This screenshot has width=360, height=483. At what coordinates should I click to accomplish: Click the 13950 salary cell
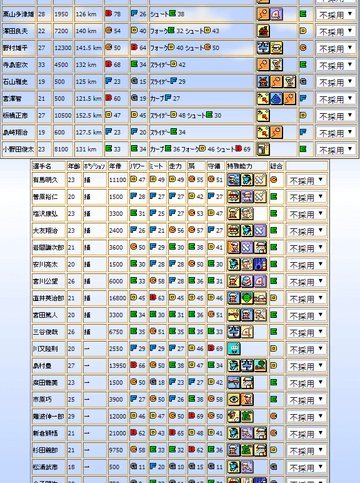[x=118, y=366]
